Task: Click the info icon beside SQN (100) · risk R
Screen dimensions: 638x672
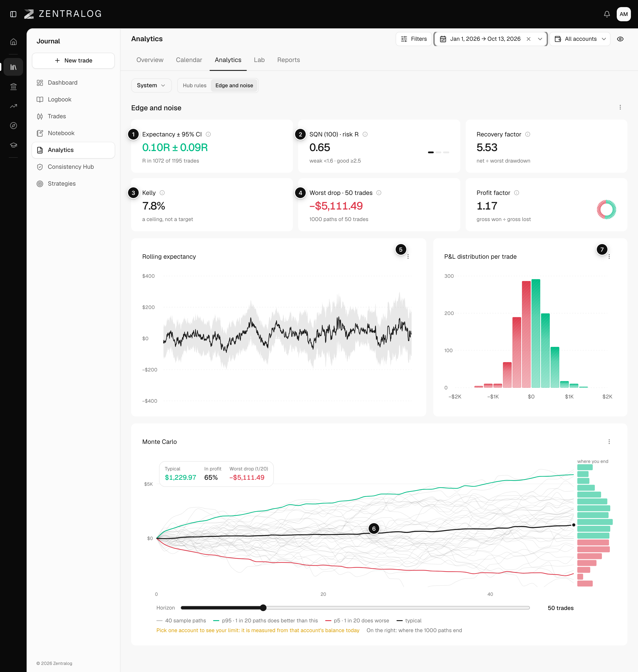Action: coord(365,134)
